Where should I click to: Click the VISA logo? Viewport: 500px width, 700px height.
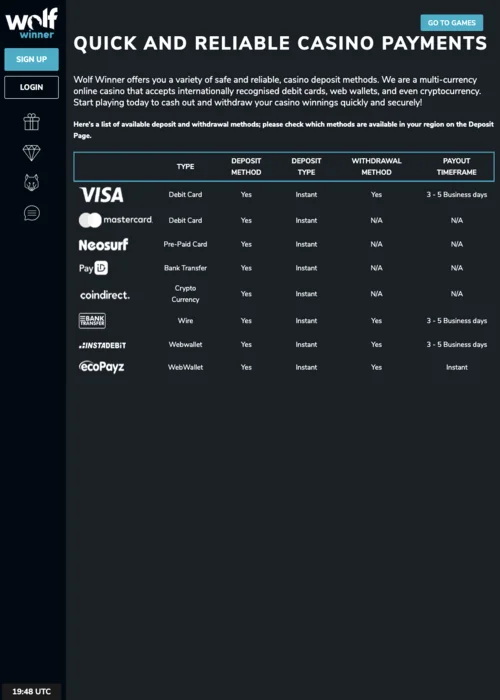101,195
